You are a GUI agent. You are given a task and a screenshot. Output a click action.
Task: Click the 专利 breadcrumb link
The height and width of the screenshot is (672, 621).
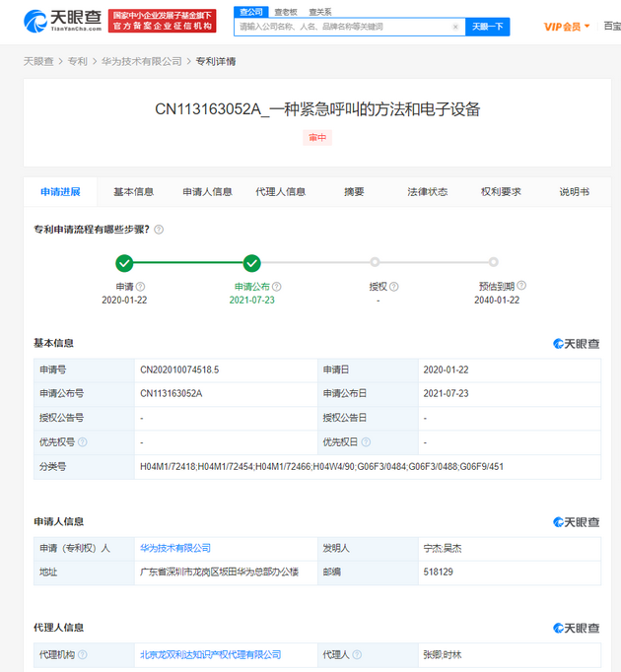(x=78, y=61)
